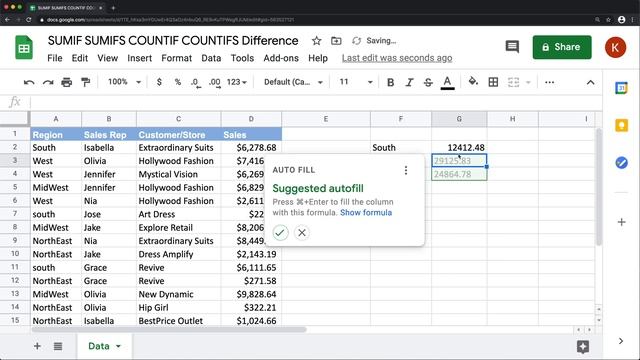Screen dimensions: 640x360
Task: Star the spreadsheet document
Action: (x=316, y=41)
